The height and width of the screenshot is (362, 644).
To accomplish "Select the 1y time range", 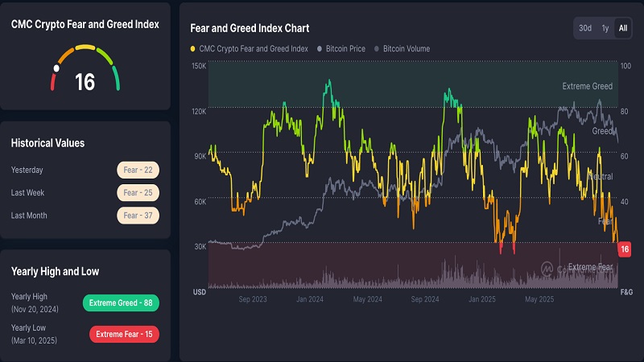I will (605, 28).
